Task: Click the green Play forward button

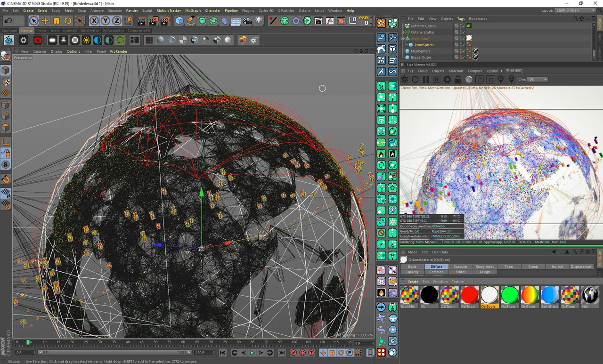Action: (x=252, y=353)
